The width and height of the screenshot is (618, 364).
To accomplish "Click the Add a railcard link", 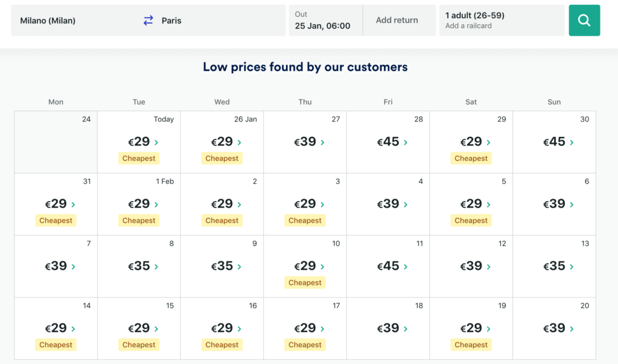I will 468,26.
